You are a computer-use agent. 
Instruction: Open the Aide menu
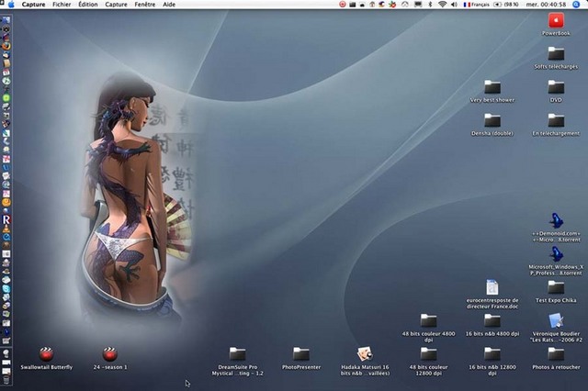coord(169,5)
